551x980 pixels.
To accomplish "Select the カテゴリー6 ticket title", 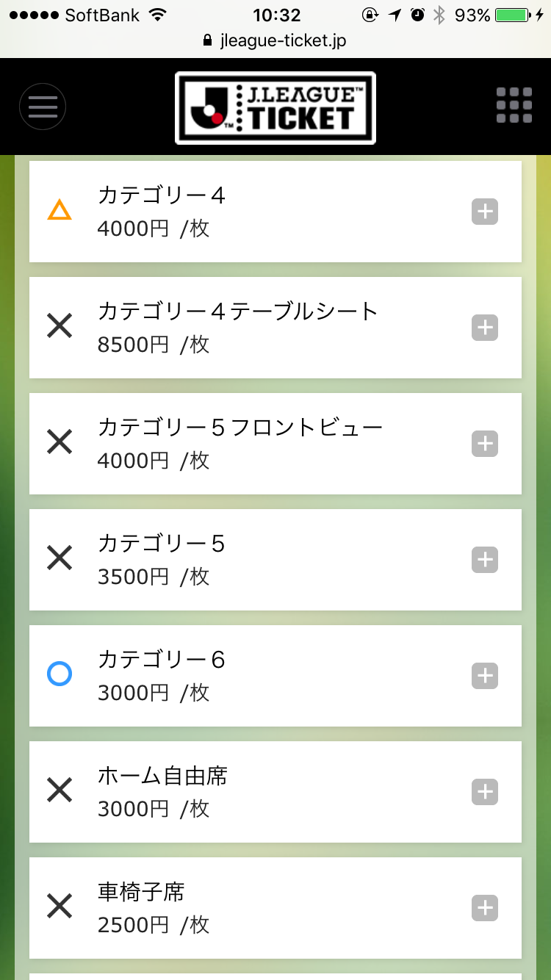I will [x=162, y=660].
